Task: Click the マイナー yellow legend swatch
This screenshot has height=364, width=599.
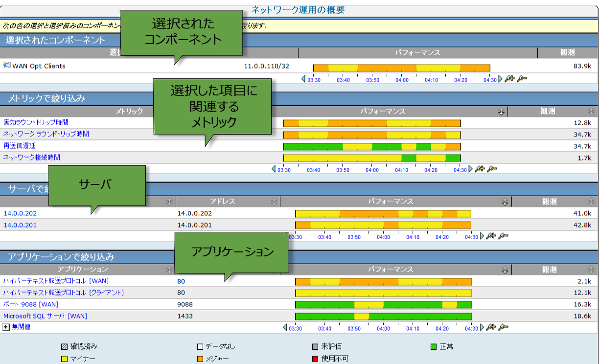Action: point(64,359)
